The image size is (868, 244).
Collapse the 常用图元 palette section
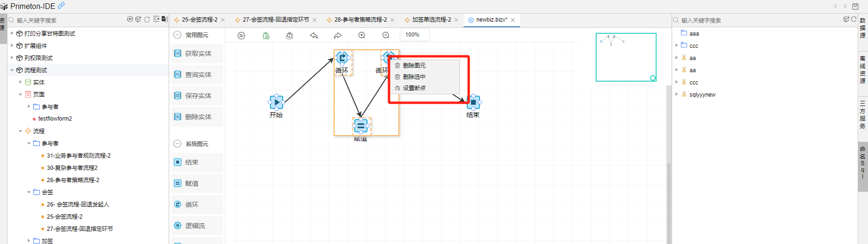[178, 35]
